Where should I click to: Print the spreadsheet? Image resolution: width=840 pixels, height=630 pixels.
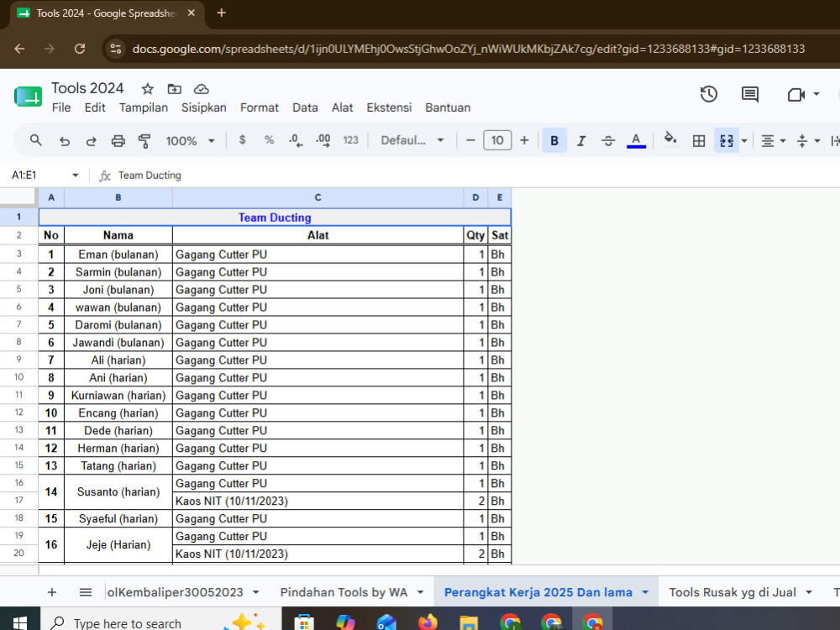[118, 141]
